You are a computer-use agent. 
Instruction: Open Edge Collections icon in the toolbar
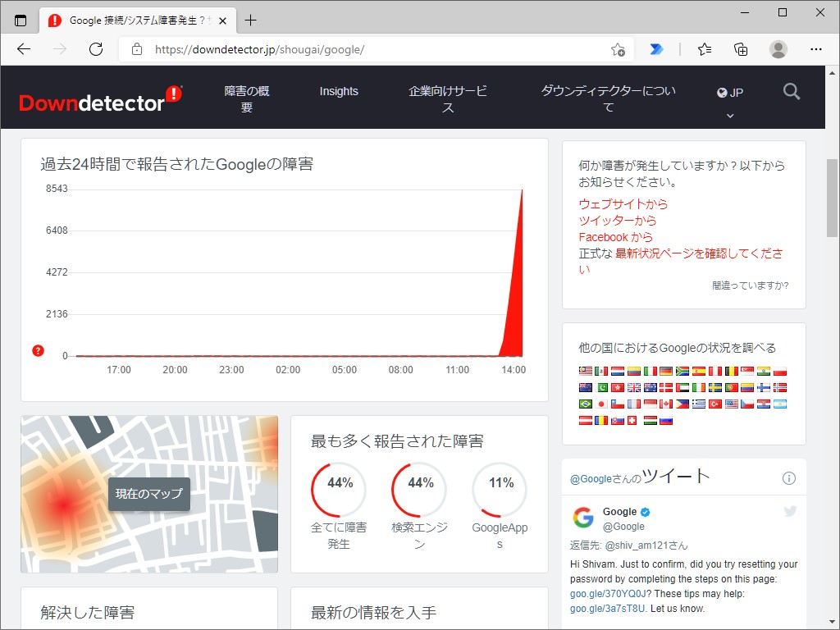click(741, 49)
